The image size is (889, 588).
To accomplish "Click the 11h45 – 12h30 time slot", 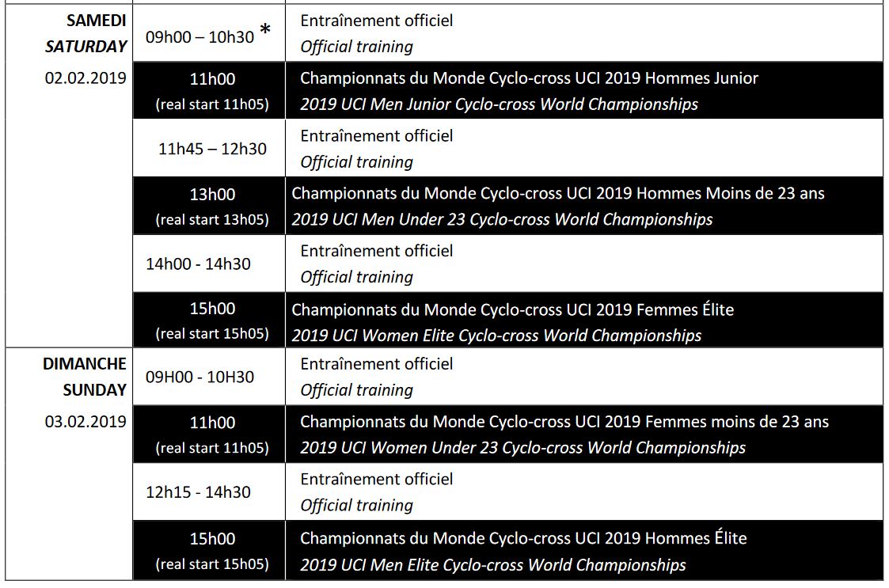I will click(x=212, y=149).
